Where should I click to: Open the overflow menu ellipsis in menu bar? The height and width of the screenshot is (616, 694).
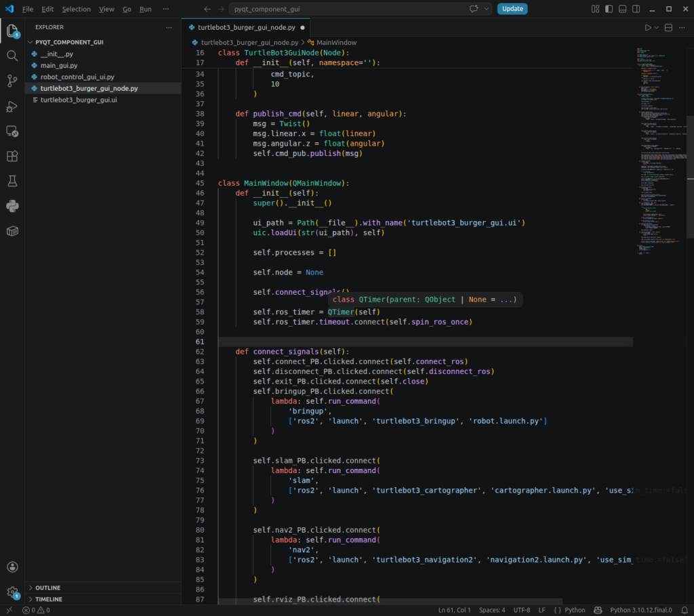click(165, 9)
